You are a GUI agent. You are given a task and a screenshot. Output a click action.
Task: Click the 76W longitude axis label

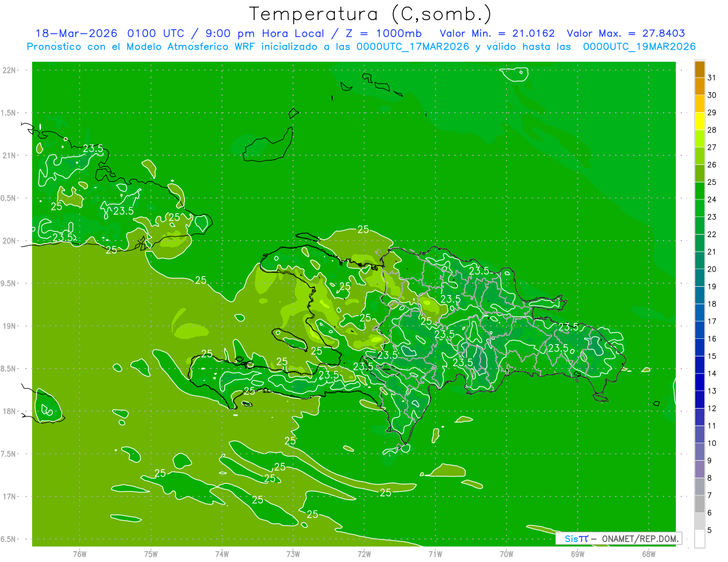[79, 554]
